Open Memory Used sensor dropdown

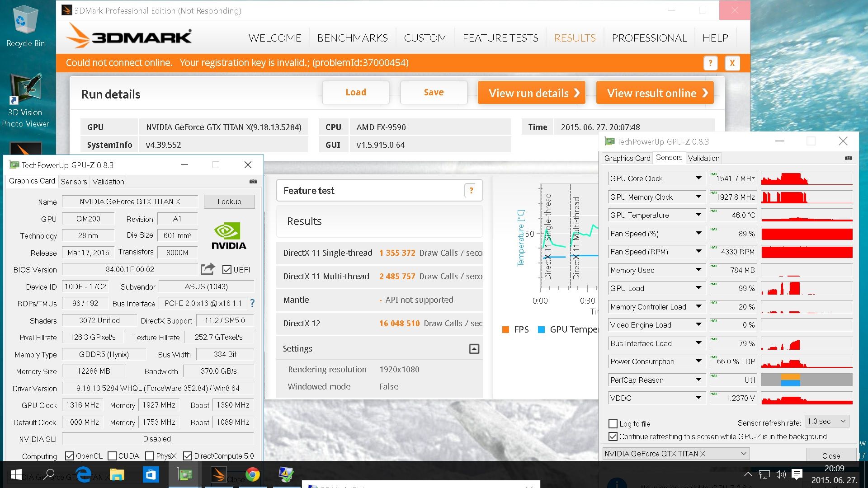(x=698, y=270)
